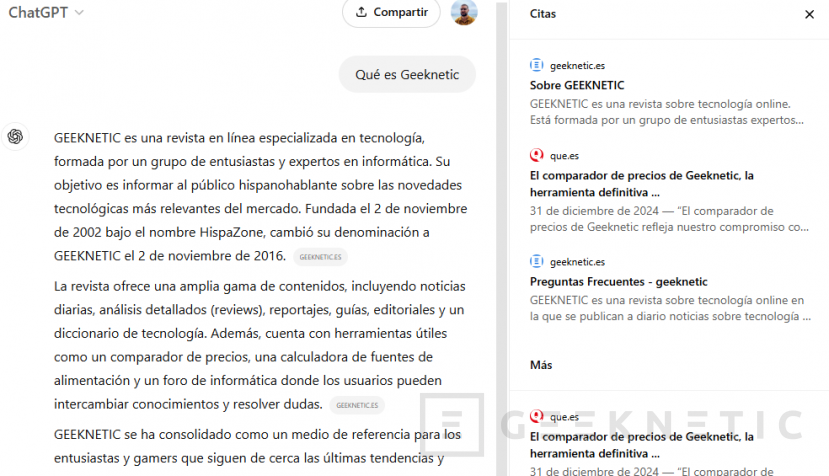Click the "Citas" panel title
The image size is (829, 476).
(x=543, y=14)
